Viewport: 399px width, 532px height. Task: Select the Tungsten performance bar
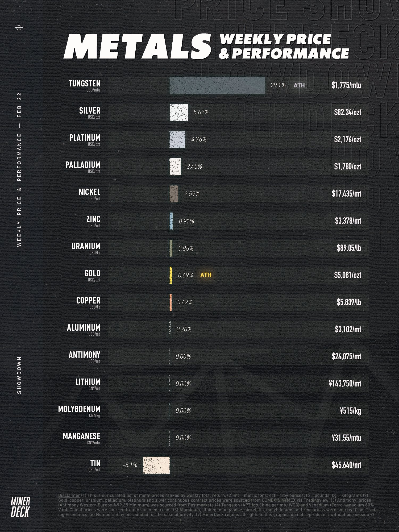217,85
